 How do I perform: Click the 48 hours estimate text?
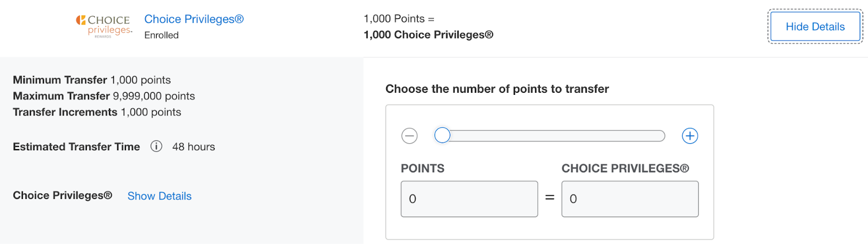[x=193, y=147]
